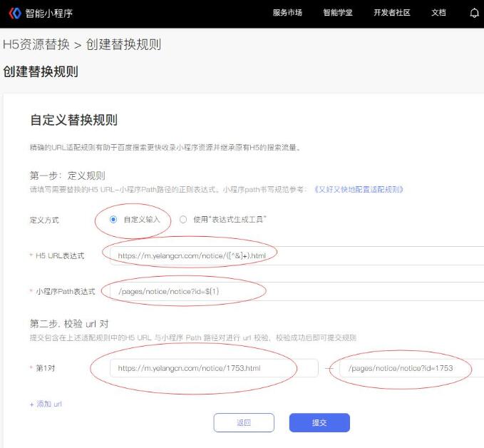
Task: Open the 服务市场 menu item
Action: 287,13
